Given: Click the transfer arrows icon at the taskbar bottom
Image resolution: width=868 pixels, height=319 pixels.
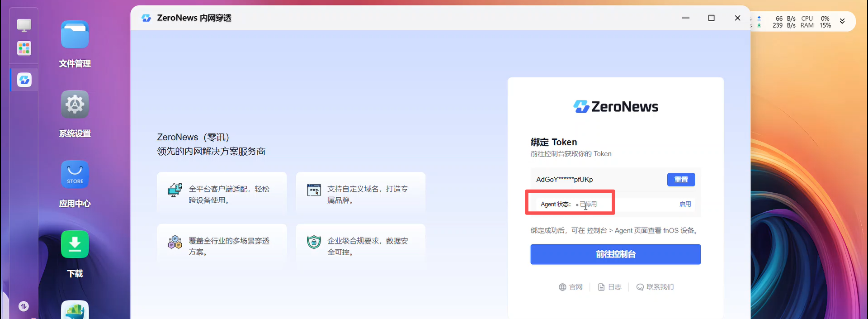Looking at the screenshot, I should tap(24, 306).
